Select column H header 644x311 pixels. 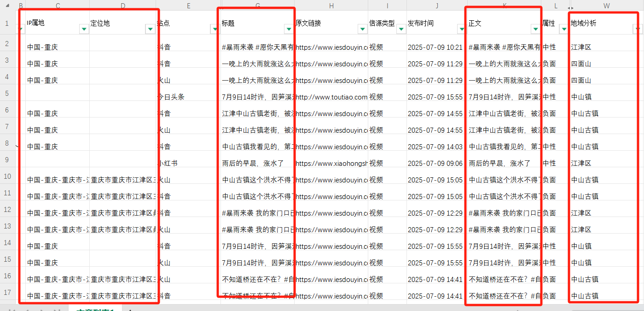[x=331, y=6]
